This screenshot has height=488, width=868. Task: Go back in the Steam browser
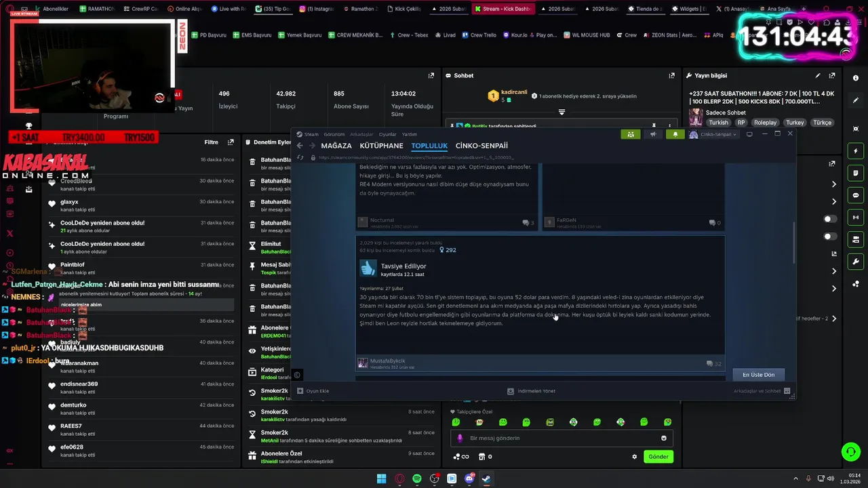pos(300,146)
